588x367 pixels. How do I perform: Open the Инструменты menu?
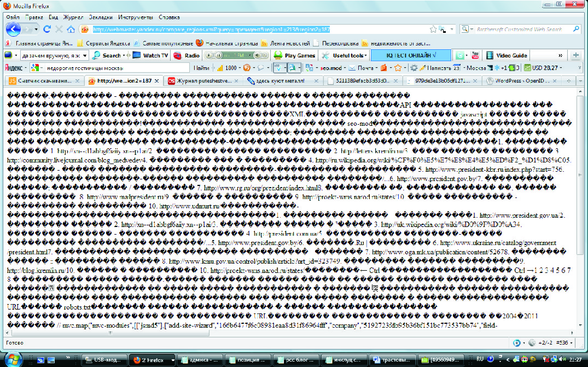pyautogui.click(x=135, y=18)
